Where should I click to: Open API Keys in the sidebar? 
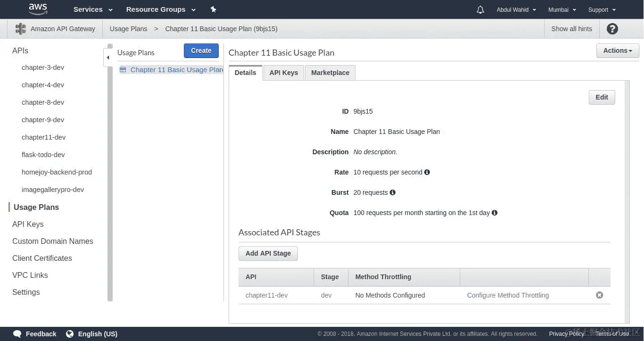pyautogui.click(x=28, y=224)
